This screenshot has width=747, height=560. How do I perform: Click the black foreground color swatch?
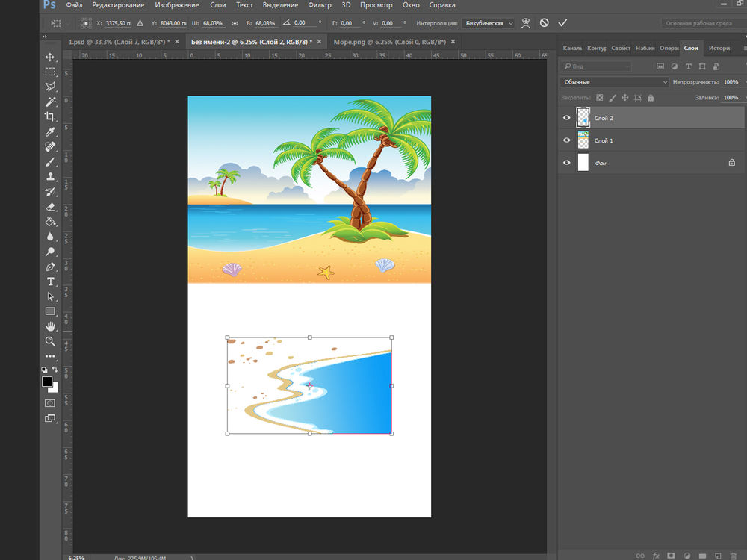(x=47, y=382)
